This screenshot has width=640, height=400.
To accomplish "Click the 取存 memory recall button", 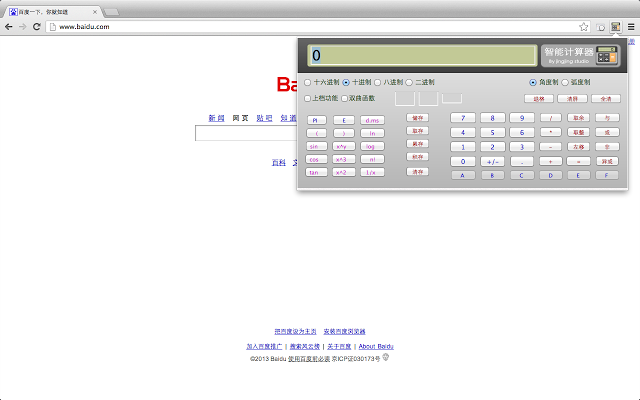I will (x=417, y=131).
